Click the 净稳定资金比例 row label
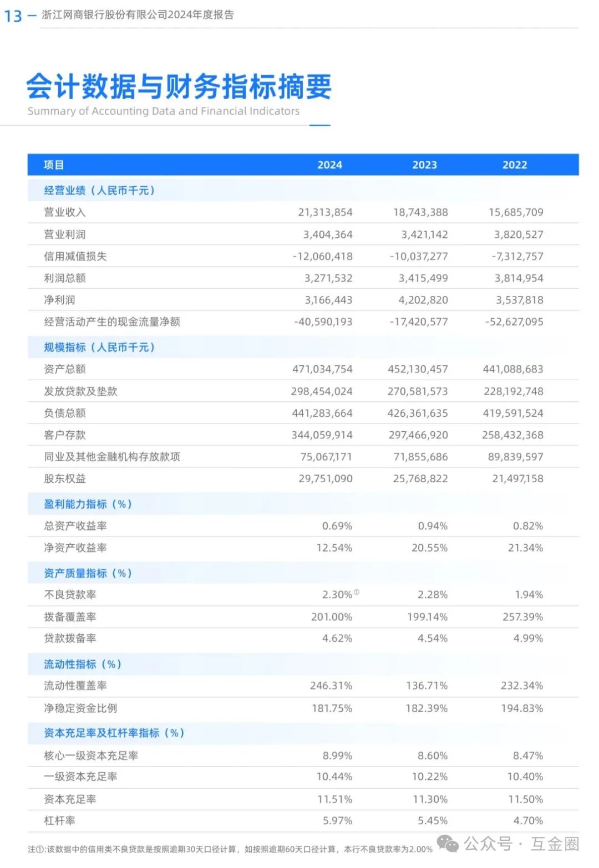599x868 pixels. point(81,708)
